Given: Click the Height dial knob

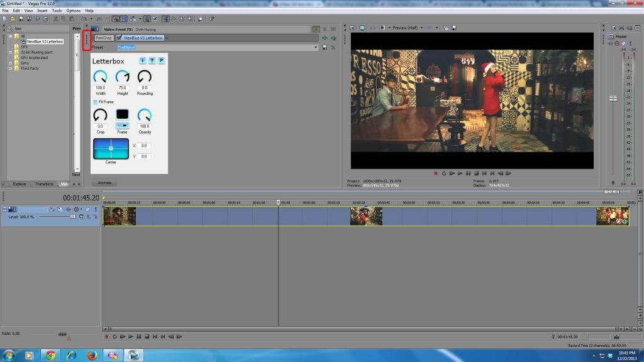Looking at the screenshot, I should [x=123, y=76].
